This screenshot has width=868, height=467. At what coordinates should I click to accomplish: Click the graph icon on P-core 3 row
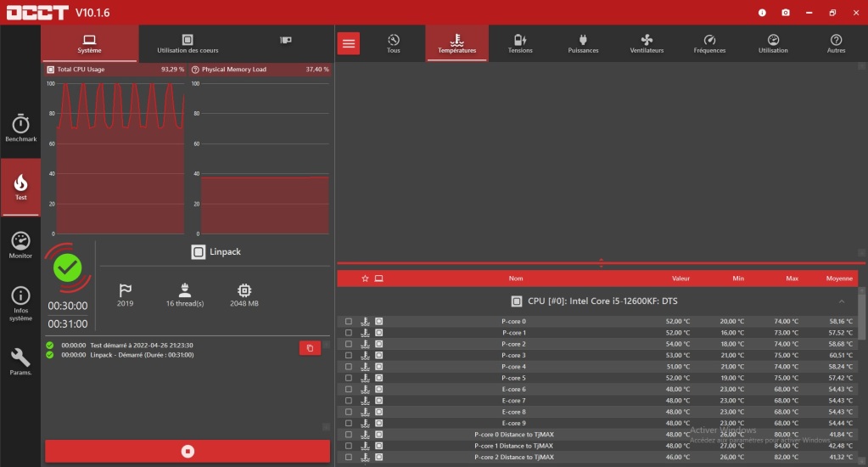click(x=378, y=355)
